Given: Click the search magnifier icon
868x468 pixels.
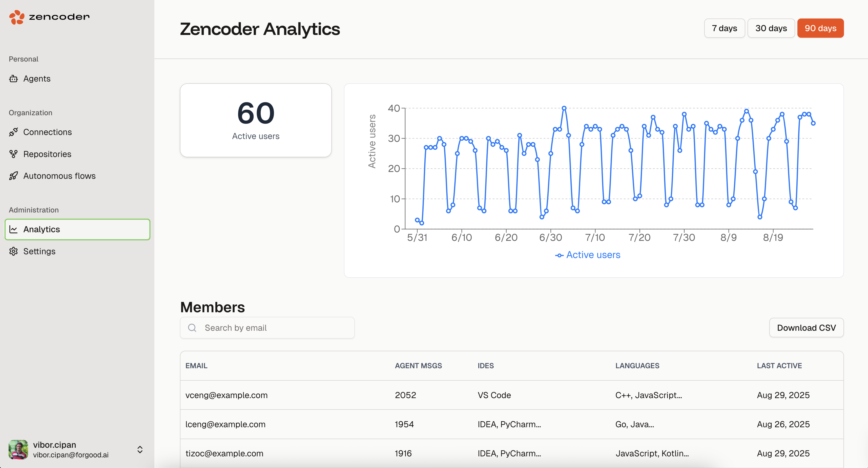Looking at the screenshot, I should click(x=192, y=328).
